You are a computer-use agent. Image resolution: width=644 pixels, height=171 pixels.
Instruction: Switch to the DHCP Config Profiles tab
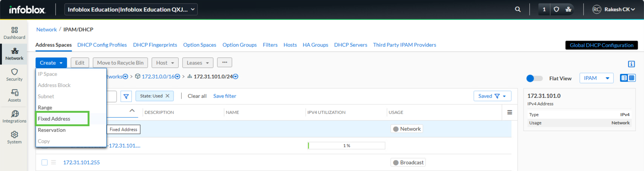(x=102, y=45)
